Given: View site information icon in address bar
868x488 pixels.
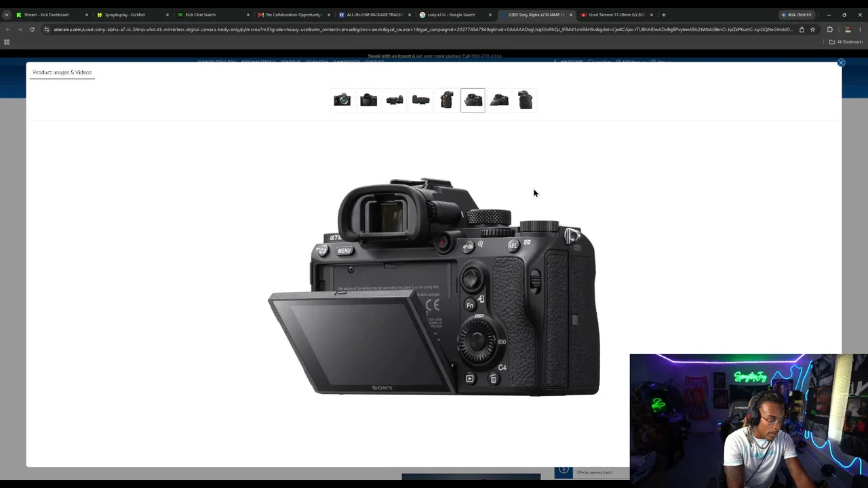Looking at the screenshot, I should pos(47,30).
